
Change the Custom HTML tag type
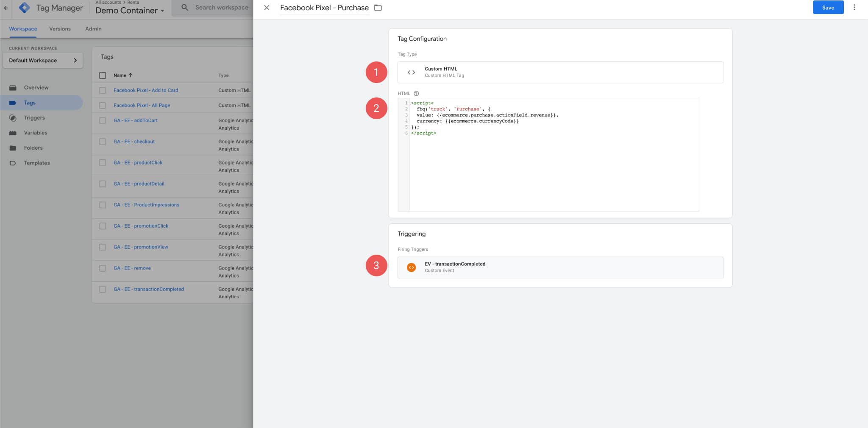coord(560,72)
